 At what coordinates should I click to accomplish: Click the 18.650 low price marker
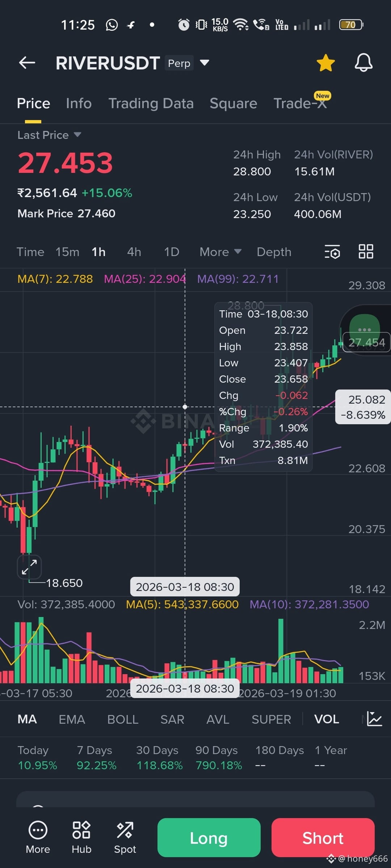[x=64, y=583]
